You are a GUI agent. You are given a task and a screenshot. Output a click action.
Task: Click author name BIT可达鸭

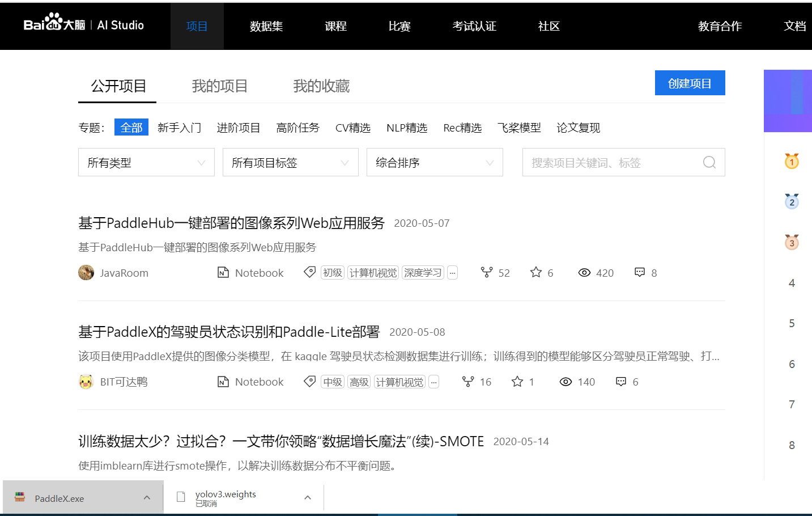(x=124, y=382)
